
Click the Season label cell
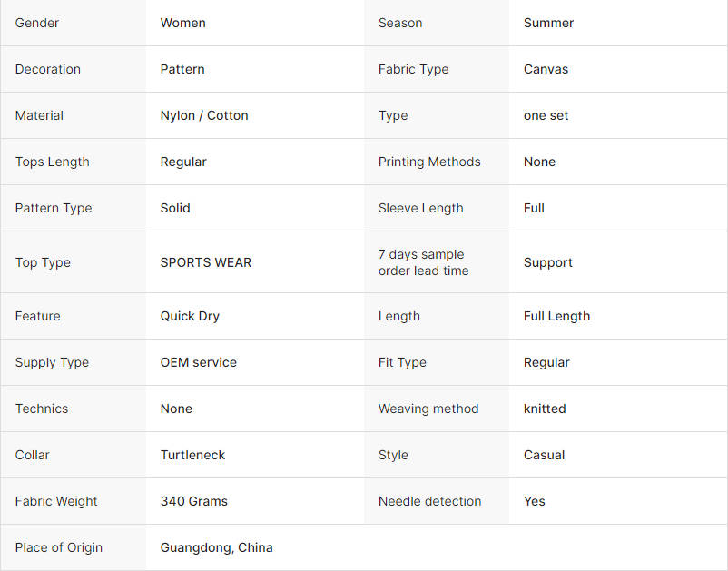click(x=400, y=23)
